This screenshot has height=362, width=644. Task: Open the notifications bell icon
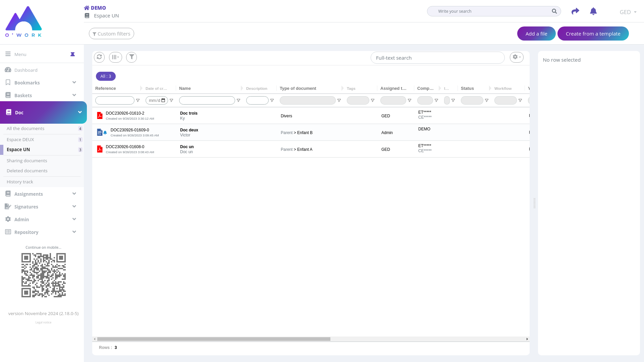[x=593, y=11]
